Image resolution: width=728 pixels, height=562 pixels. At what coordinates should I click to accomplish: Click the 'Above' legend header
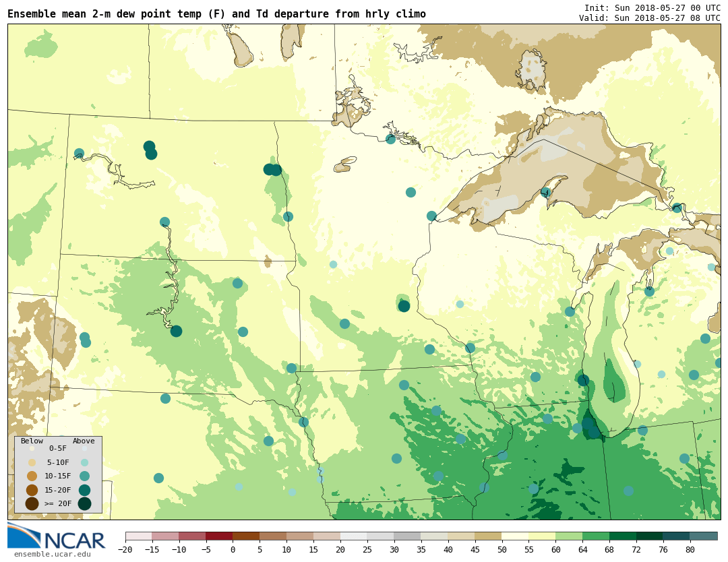click(x=84, y=441)
